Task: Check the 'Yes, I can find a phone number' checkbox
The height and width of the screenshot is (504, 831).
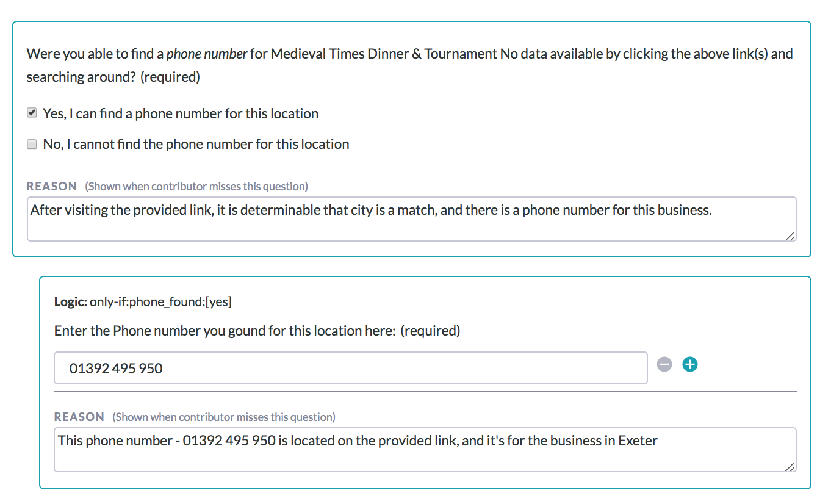Action: [x=32, y=113]
